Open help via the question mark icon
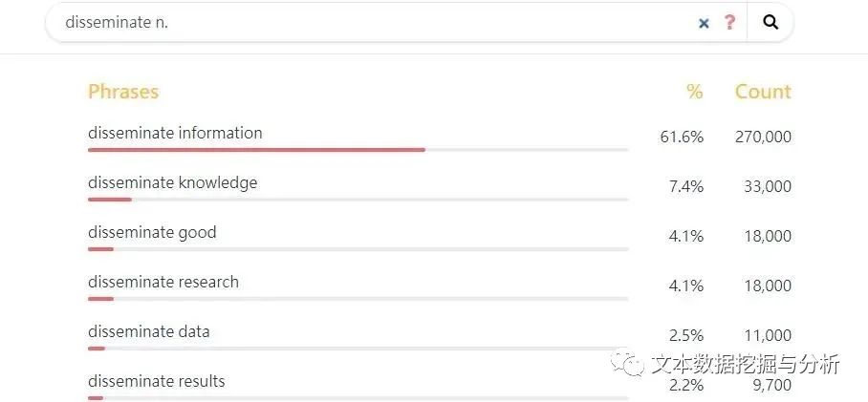 (729, 23)
